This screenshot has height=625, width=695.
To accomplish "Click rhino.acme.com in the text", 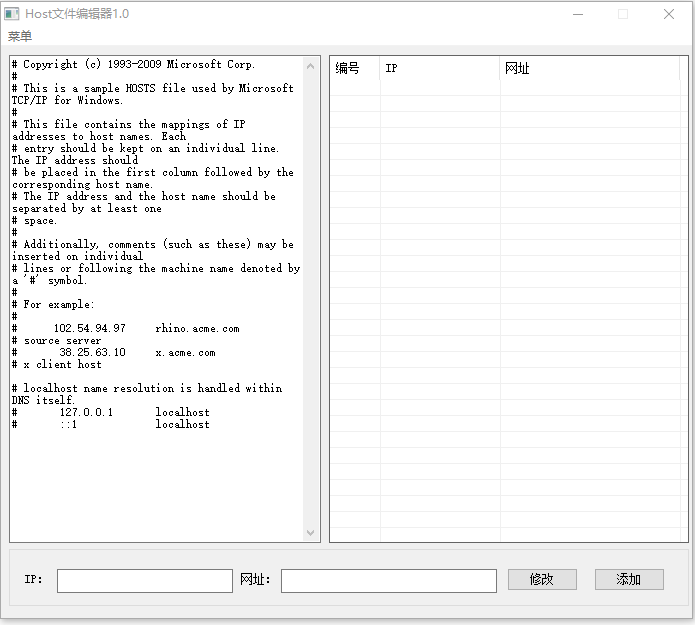I will click(x=197, y=328).
